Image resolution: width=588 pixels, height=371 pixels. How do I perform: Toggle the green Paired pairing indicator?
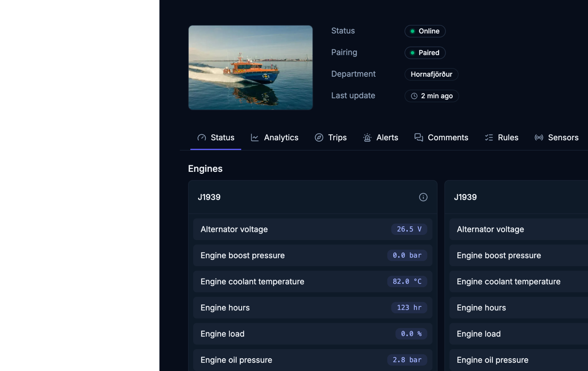point(412,52)
